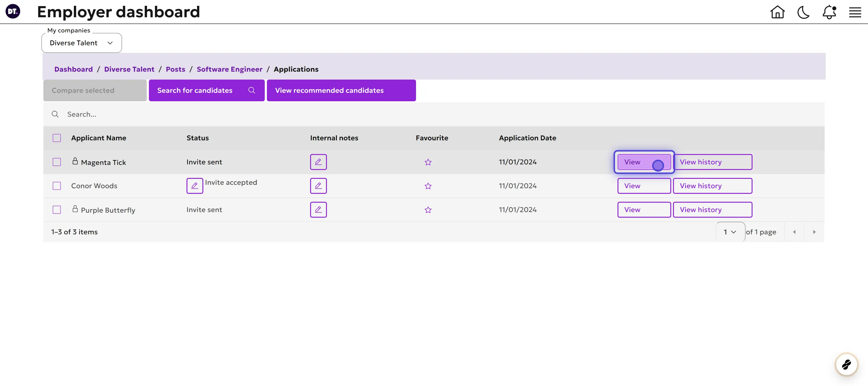View history for Conor Woods
868x386 pixels.
712,186
